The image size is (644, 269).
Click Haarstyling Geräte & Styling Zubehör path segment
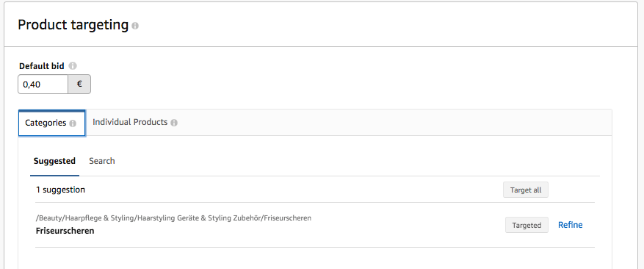click(199, 218)
